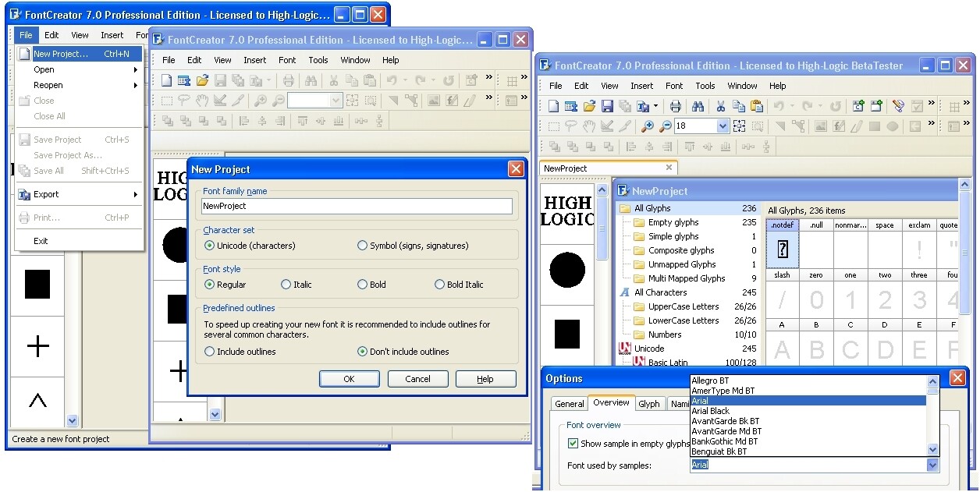The image size is (980, 492).
Task: Select UpperCase Letters tree item
Action: 684,306
